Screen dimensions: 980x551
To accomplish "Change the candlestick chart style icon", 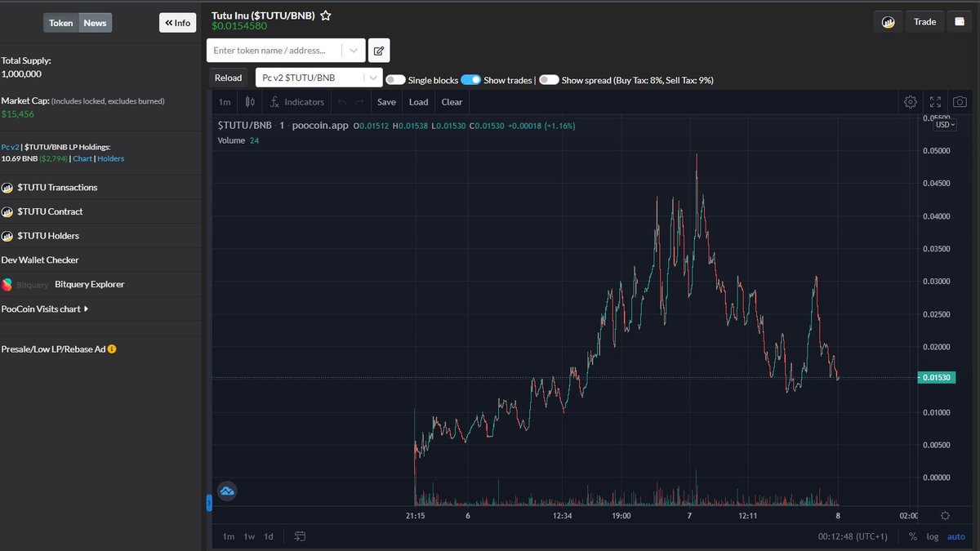I will pyautogui.click(x=250, y=102).
